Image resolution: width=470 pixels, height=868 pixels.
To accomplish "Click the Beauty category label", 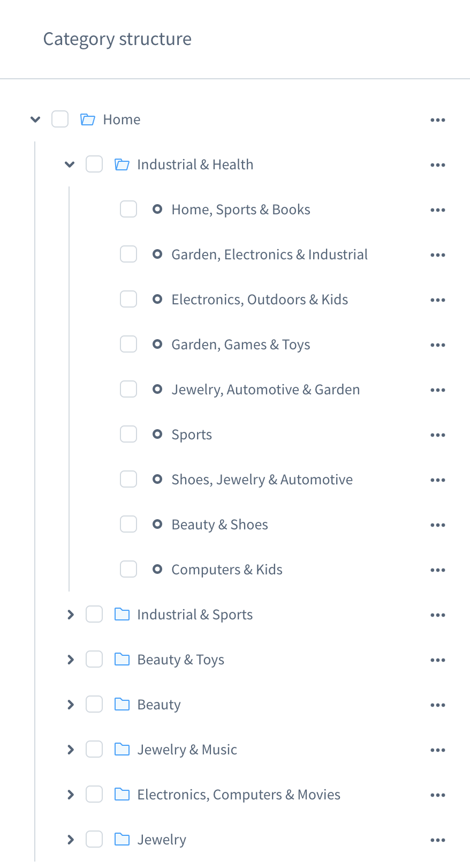I will (159, 704).
